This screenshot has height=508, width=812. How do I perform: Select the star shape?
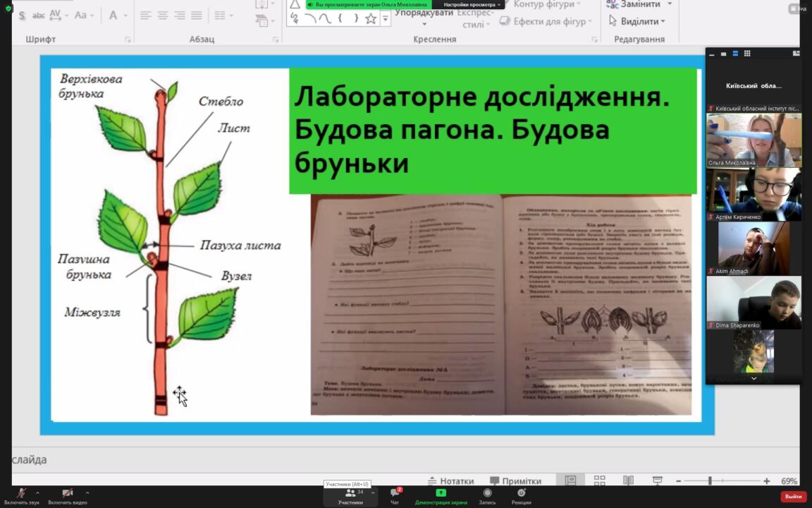[x=371, y=18]
